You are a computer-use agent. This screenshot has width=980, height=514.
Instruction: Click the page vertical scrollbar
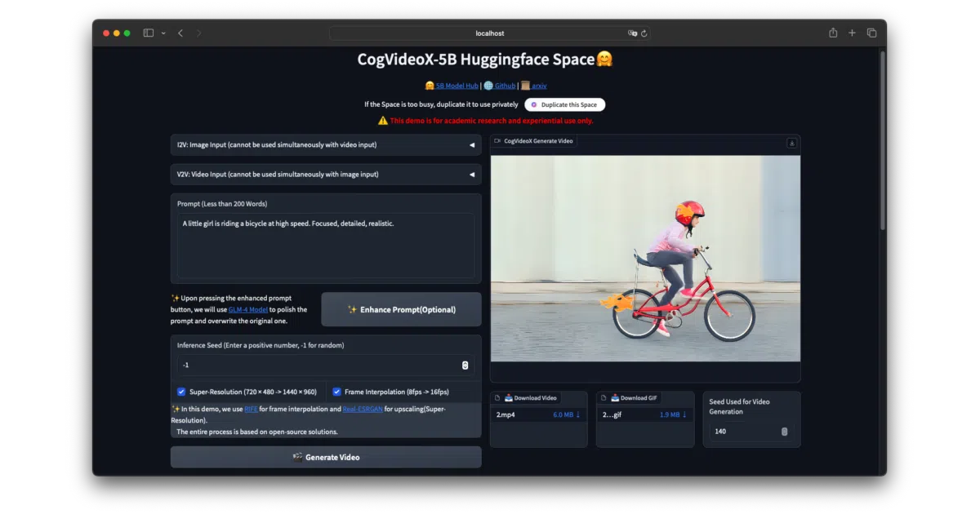(882, 139)
